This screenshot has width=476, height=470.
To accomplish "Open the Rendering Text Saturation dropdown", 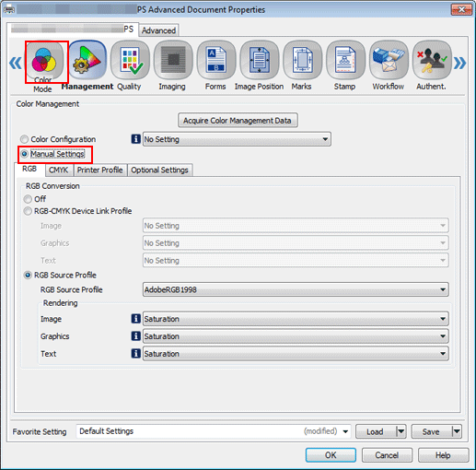I will [296, 353].
